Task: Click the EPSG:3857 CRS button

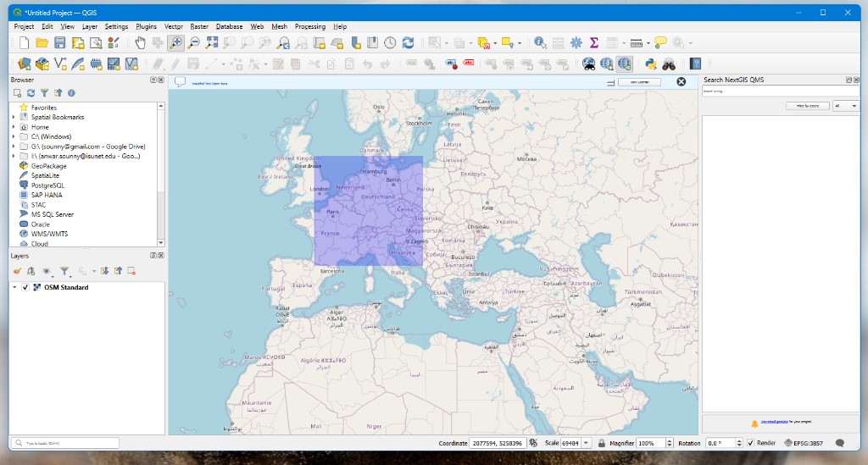Action: click(x=804, y=443)
